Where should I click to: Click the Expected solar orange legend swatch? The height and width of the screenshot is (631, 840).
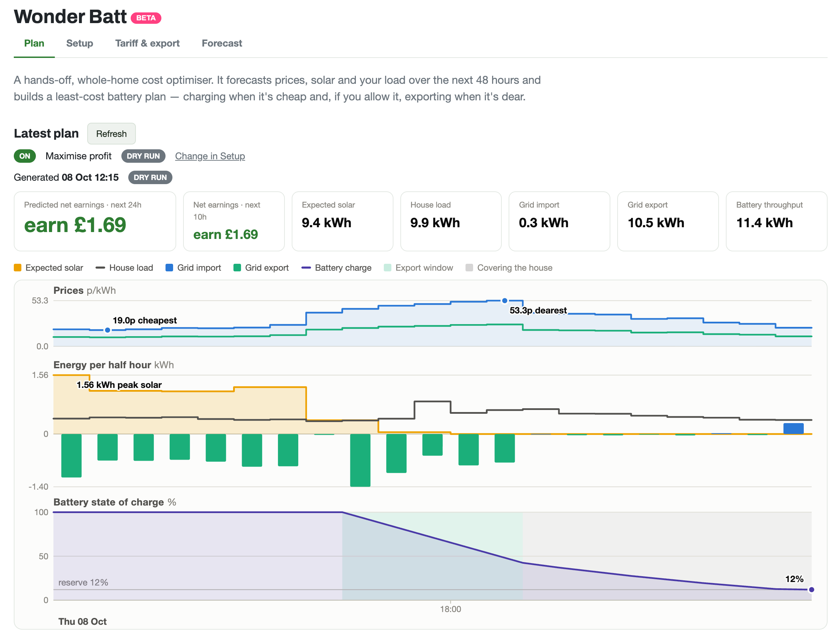[18, 268]
